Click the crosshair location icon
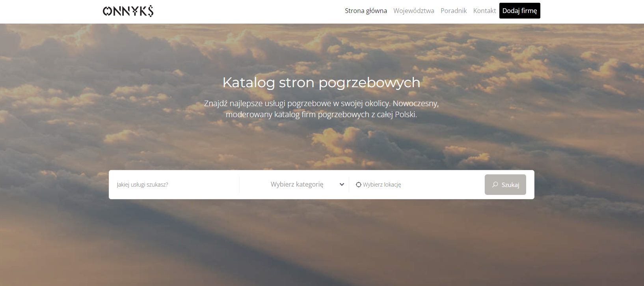 click(x=359, y=185)
